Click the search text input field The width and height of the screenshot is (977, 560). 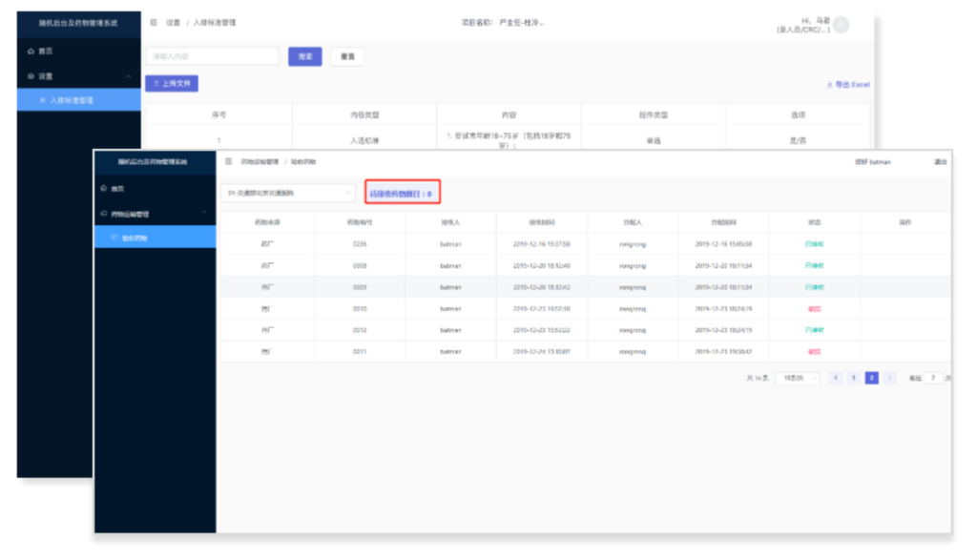pyautogui.click(x=212, y=56)
